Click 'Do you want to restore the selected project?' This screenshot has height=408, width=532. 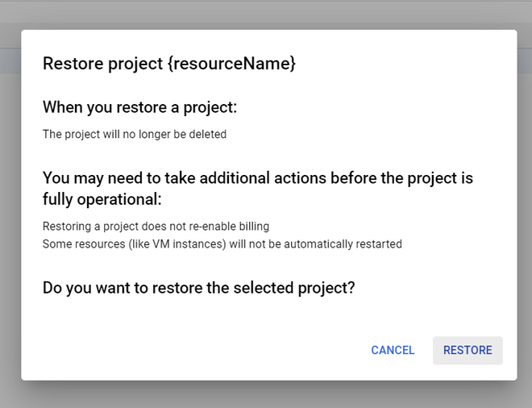click(x=198, y=288)
